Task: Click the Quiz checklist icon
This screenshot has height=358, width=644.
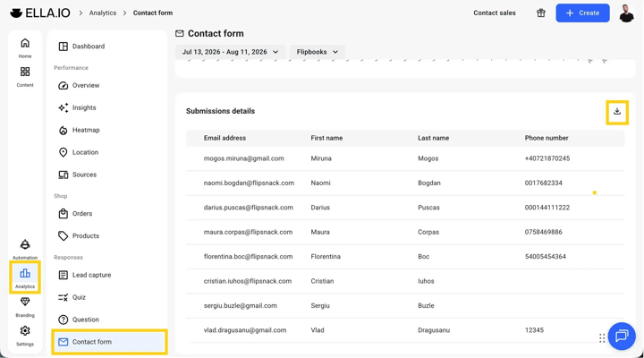Action: (x=63, y=297)
